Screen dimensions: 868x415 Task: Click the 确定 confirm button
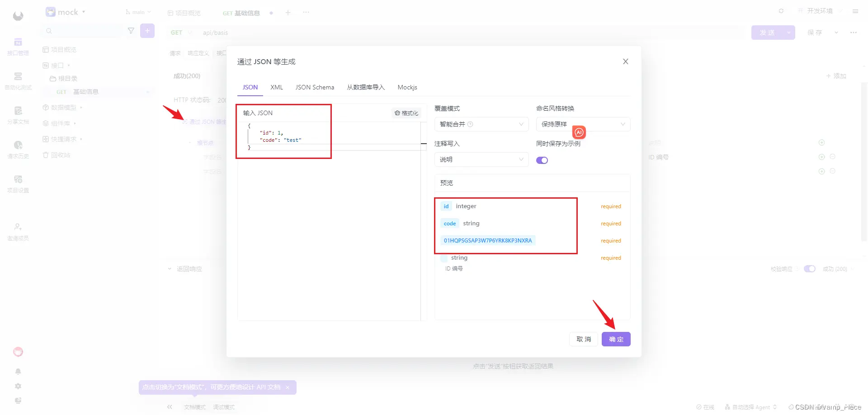pyautogui.click(x=616, y=339)
